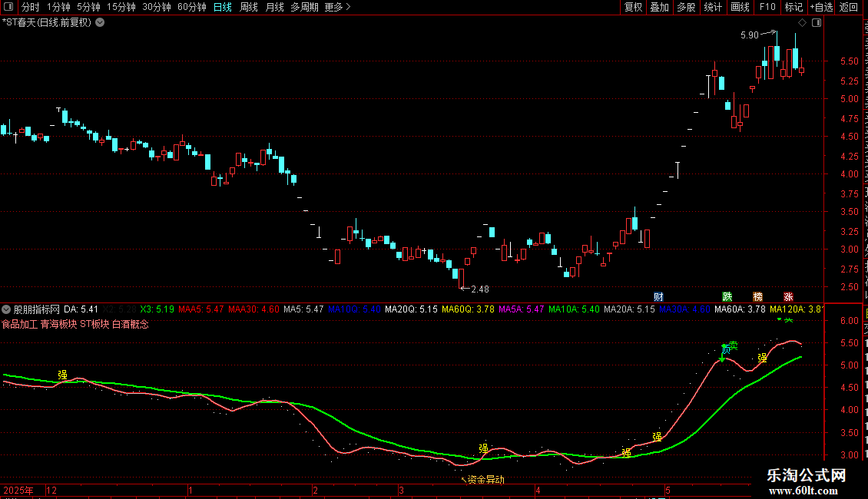Click the MA20Q: 5.15 indicator value
This screenshot has width=868, height=499.
pos(411,309)
